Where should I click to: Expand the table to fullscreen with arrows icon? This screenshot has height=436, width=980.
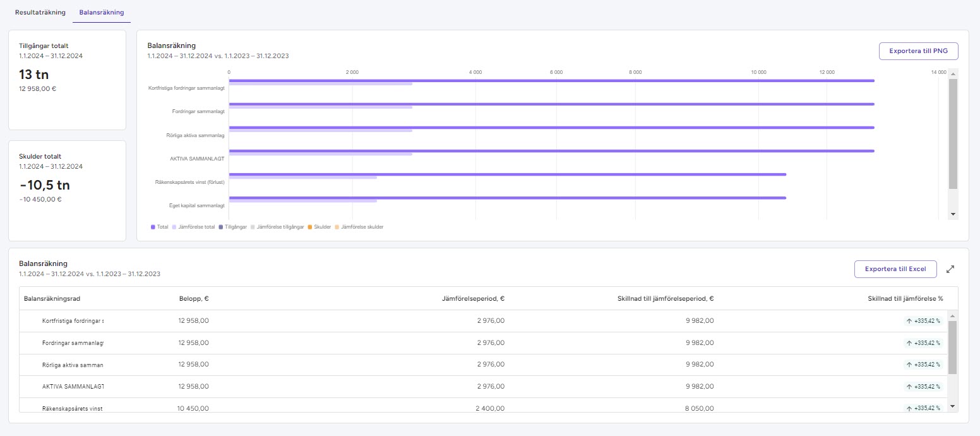pyautogui.click(x=950, y=269)
